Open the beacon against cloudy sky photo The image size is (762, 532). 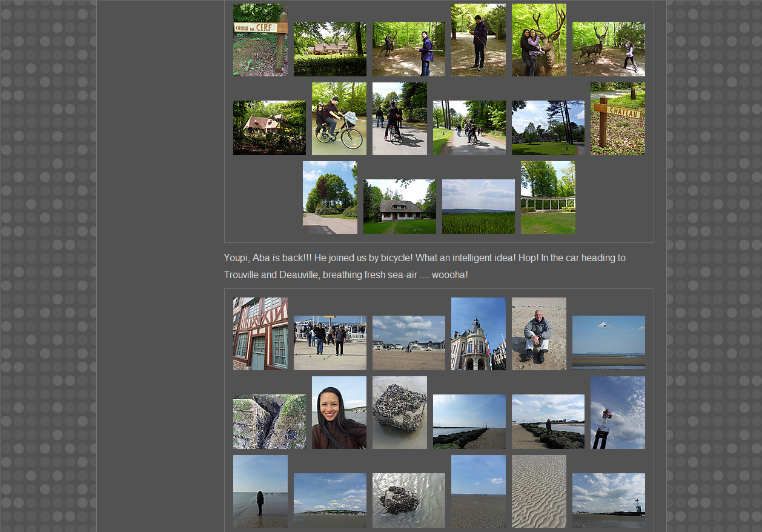tap(617, 413)
